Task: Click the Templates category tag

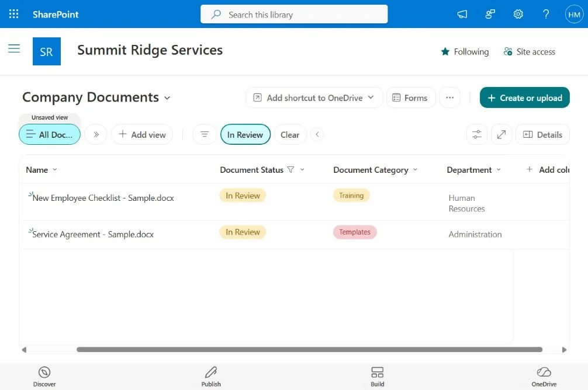Action: coord(355,232)
